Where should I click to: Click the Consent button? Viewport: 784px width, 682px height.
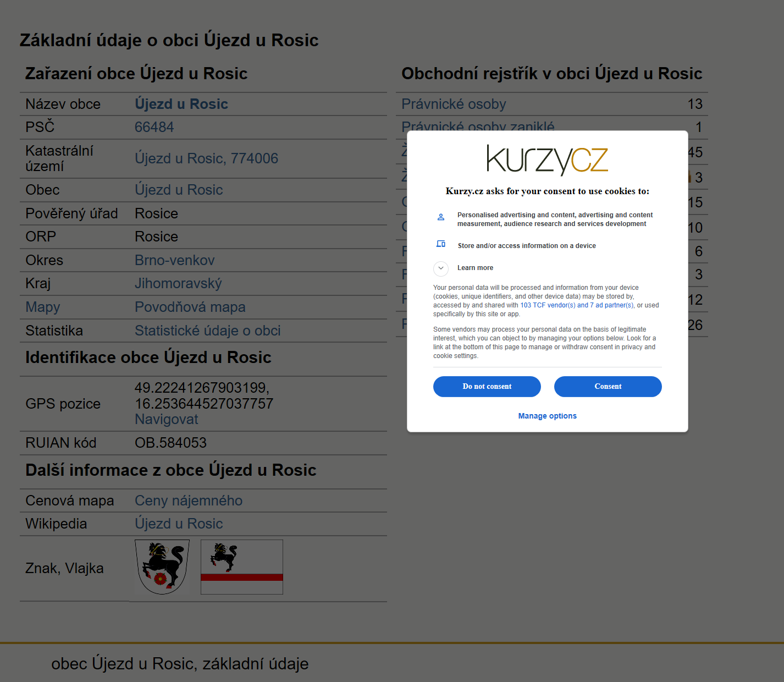[x=608, y=387]
